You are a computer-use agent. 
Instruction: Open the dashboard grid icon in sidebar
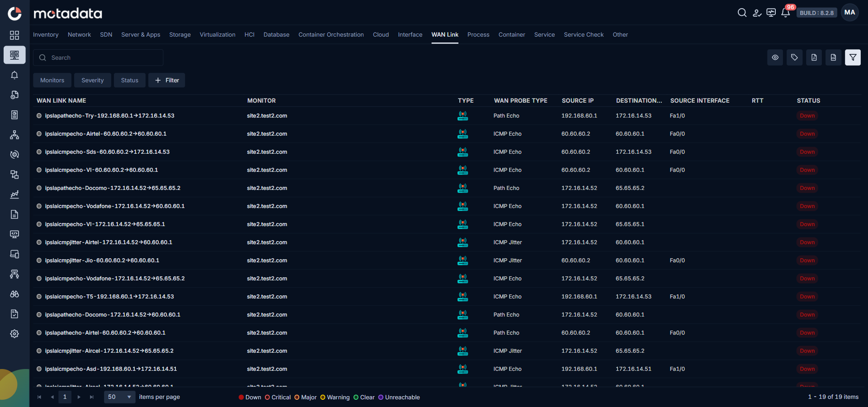tap(14, 35)
